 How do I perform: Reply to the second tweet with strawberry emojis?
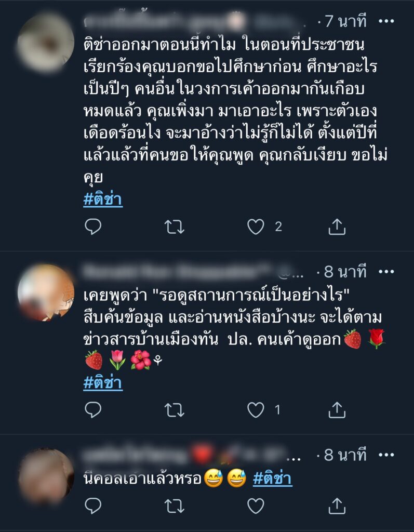pyautogui.click(x=93, y=410)
